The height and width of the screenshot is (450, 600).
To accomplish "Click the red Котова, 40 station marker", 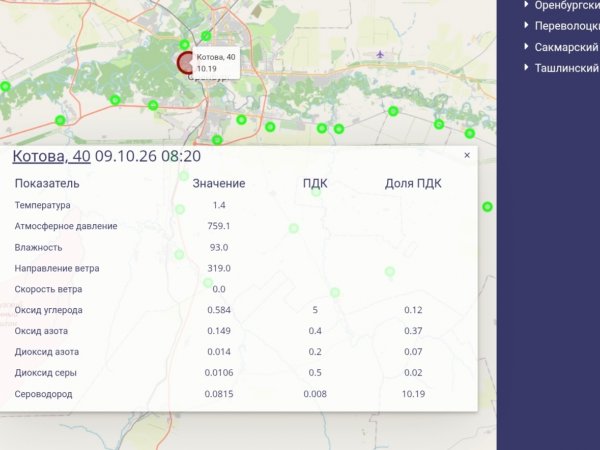I will coord(185,63).
